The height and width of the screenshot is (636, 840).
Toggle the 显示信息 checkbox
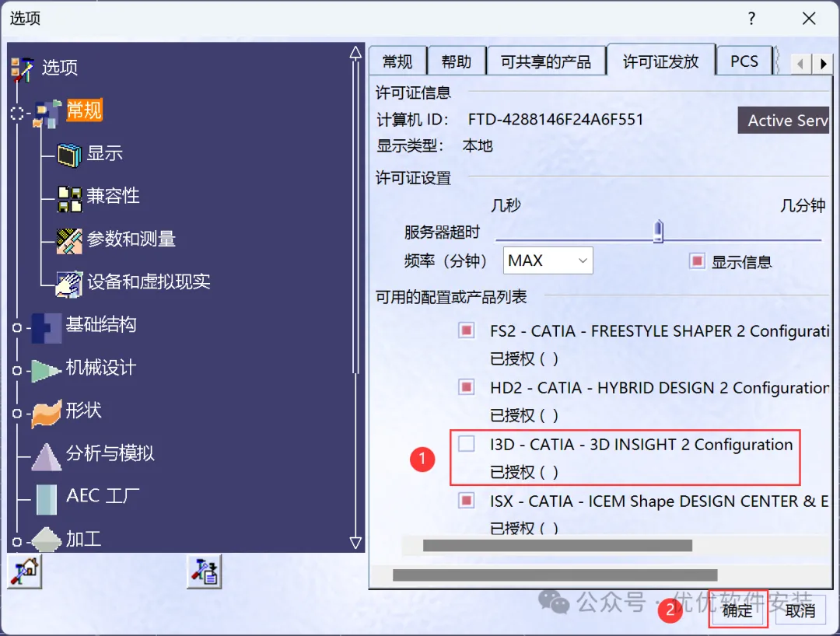[x=697, y=261]
